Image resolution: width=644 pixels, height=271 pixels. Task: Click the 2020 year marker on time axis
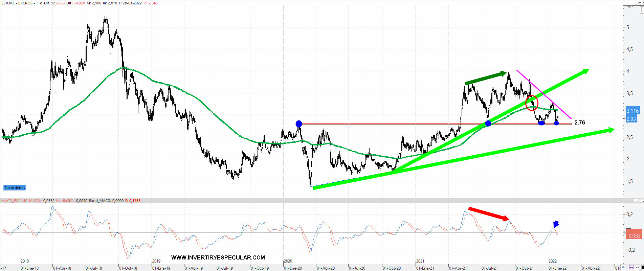(288, 261)
